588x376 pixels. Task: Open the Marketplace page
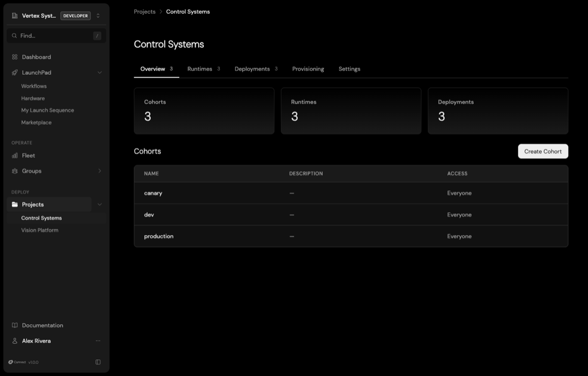pyautogui.click(x=36, y=122)
